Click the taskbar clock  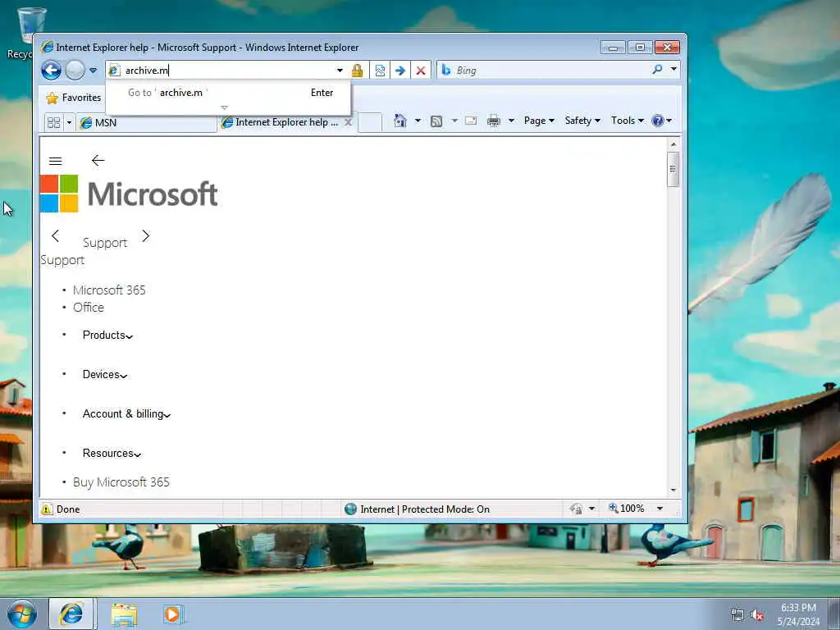click(798, 614)
